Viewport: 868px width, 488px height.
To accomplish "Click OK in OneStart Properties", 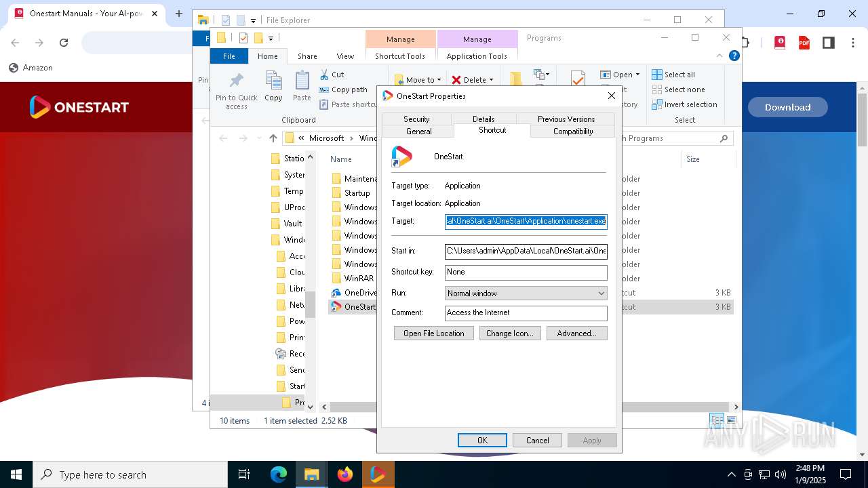I will (482, 441).
